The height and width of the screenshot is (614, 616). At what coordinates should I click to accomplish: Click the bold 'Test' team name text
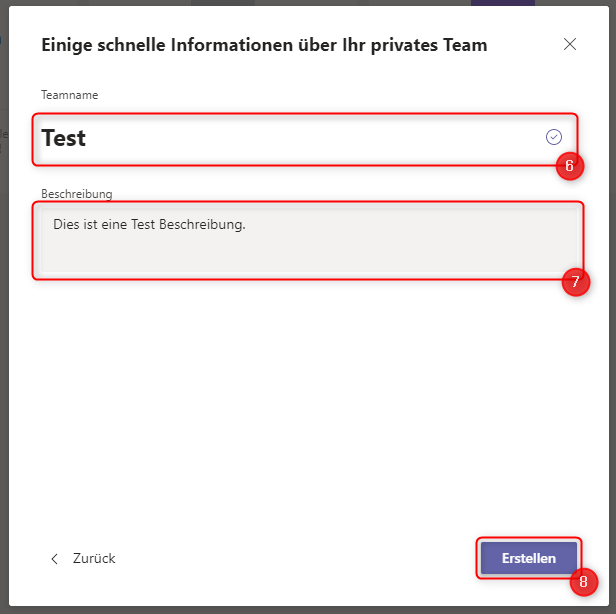pos(64,138)
